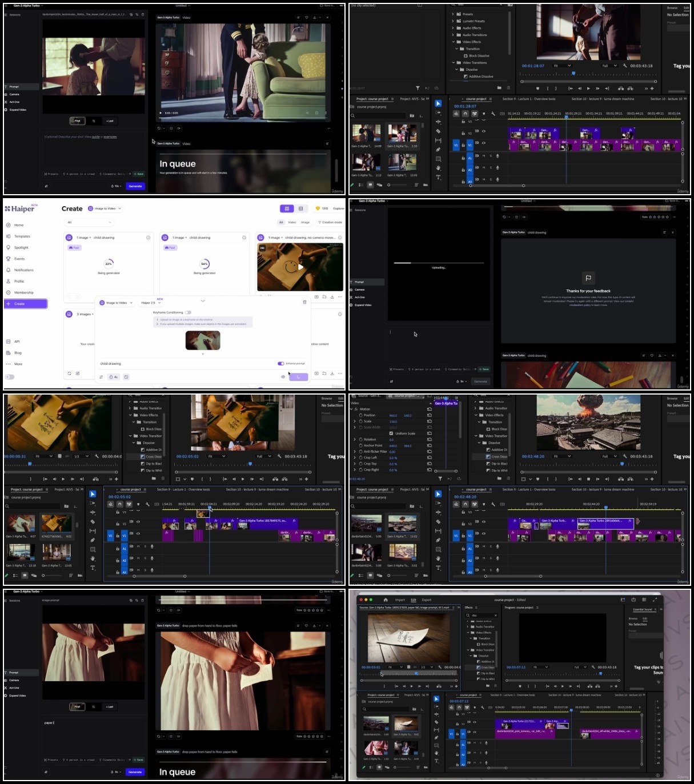This screenshot has height=784, width=694.
Task: Open the Full resolution dropdown in Mac Premiere
Action: (x=580, y=667)
